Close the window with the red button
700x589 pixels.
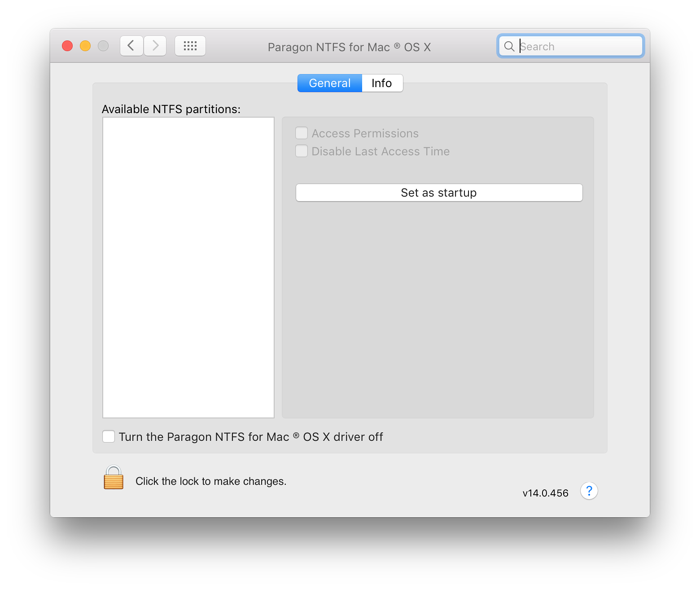coord(67,46)
